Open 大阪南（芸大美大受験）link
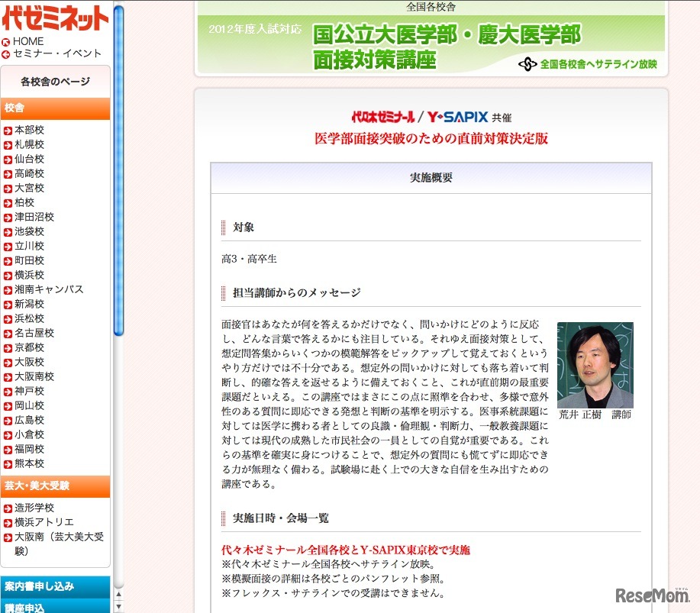 (x=59, y=544)
